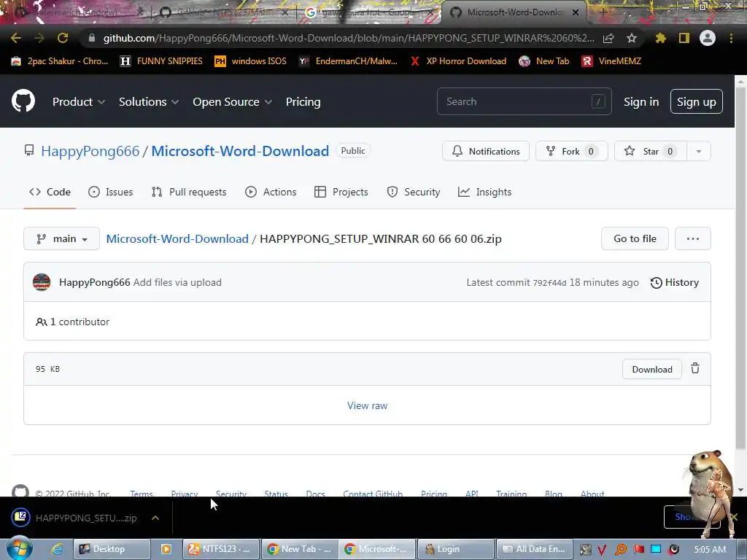Open the EndermanCH/Malw... bookmark
Image resolution: width=747 pixels, height=560 pixels.
pyautogui.click(x=348, y=61)
